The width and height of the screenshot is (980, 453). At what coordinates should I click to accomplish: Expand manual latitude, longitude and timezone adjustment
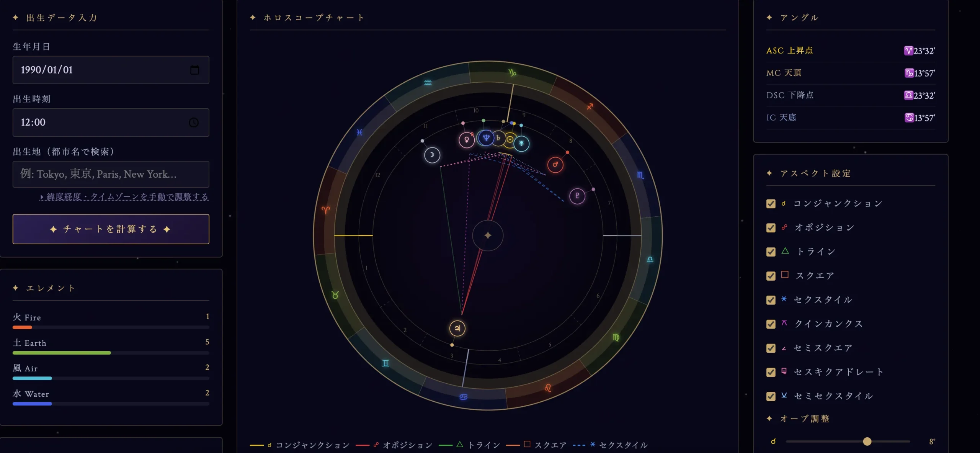click(x=124, y=196)
